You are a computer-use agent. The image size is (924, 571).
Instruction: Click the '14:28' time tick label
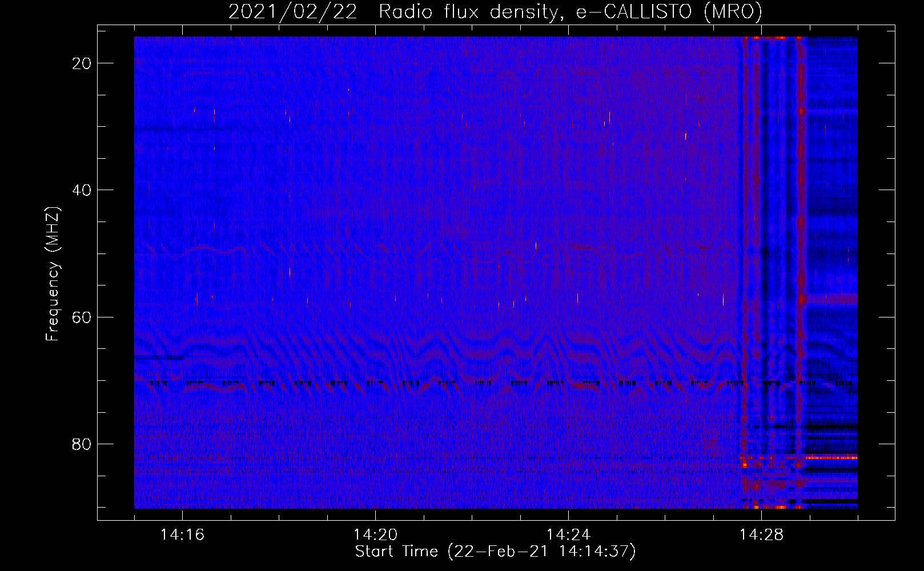tap(761, 535)
